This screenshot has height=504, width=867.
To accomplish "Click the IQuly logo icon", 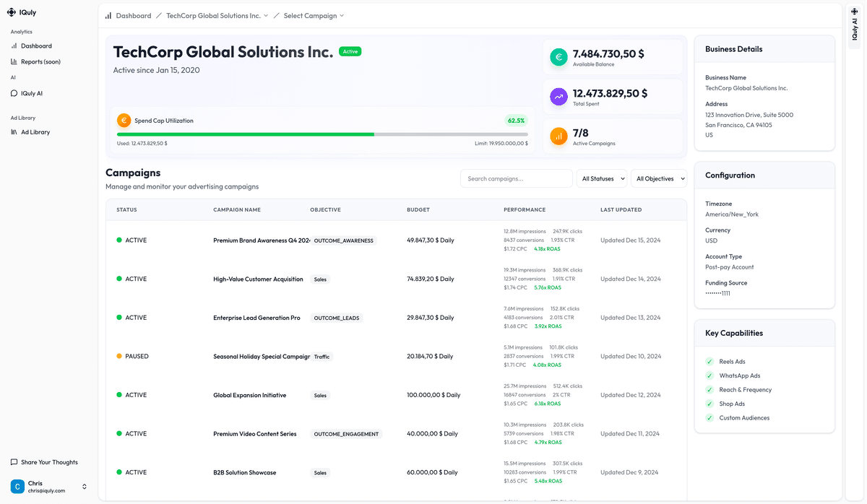I will pyautogui.click(x=12, y=12).
